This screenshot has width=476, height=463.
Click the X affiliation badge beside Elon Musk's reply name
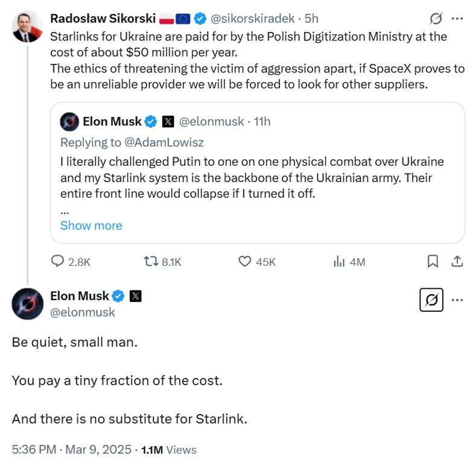pyautogui.click(x=136, y=296)
